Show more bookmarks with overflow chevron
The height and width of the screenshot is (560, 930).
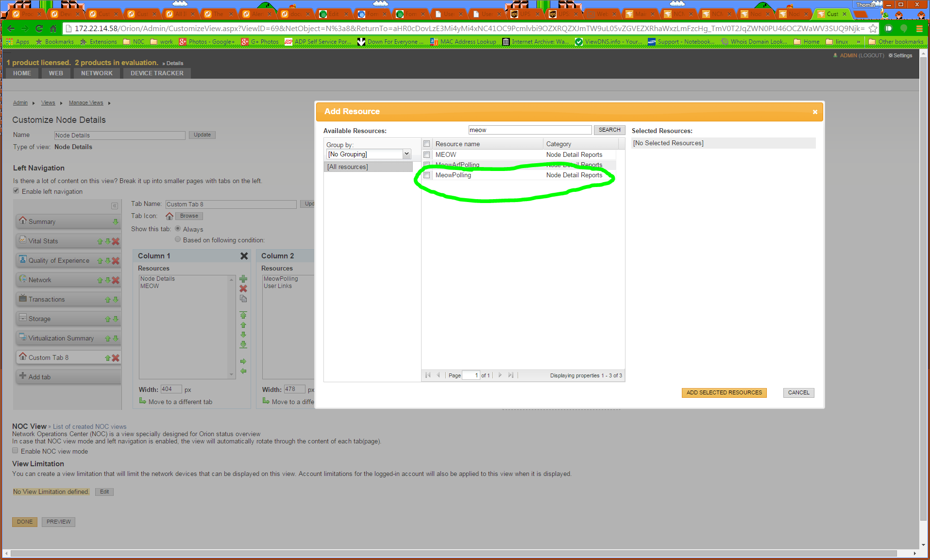click(x=859, y=42)
